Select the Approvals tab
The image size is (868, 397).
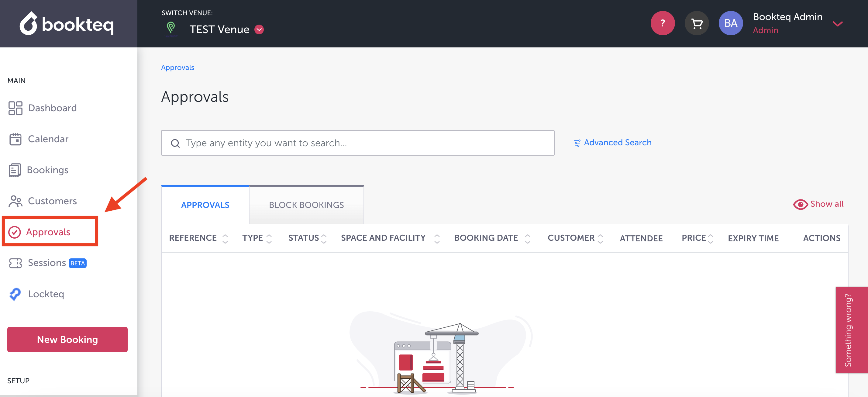point(205,205)
